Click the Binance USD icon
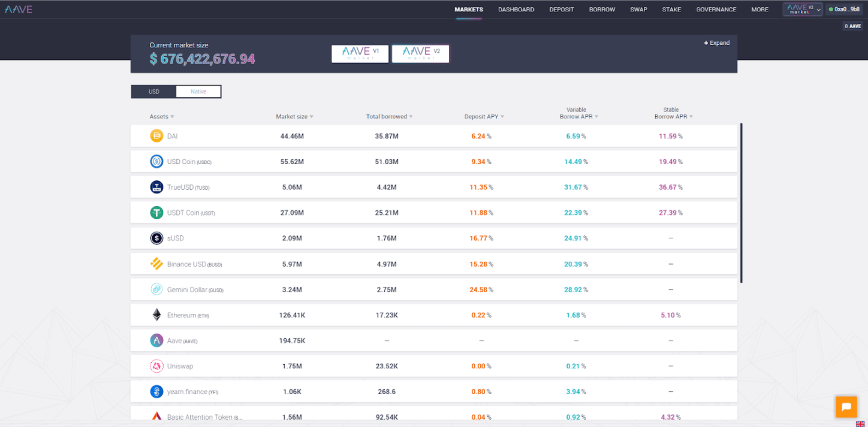Viewport: 868px width, 427px height. (x=156, y=264)
